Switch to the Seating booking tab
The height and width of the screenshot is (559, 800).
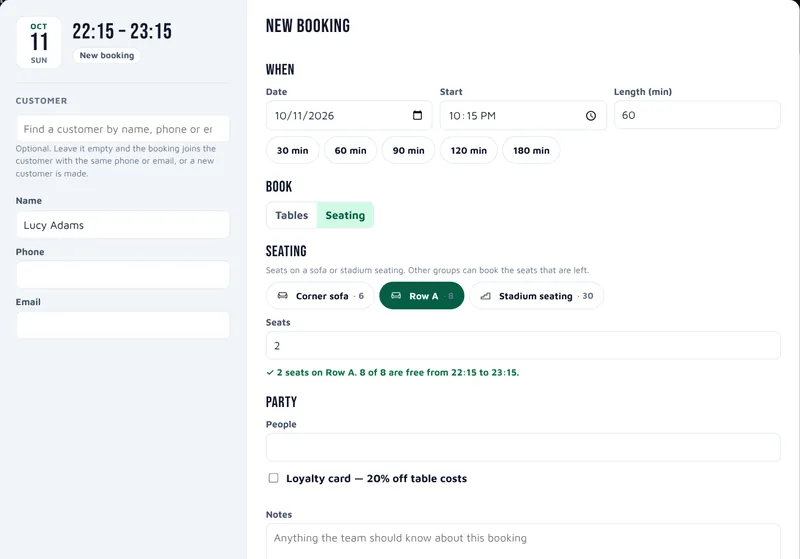[x=345, y=215]
